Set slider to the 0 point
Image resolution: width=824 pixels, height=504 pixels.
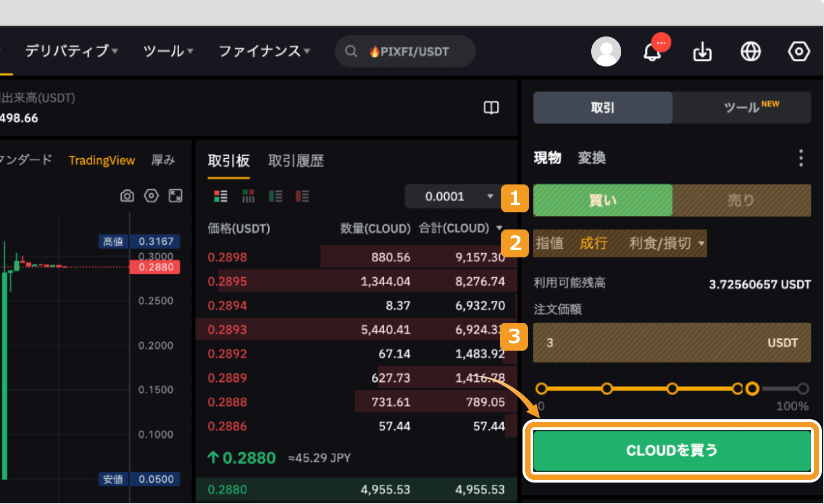coord(541,389)
